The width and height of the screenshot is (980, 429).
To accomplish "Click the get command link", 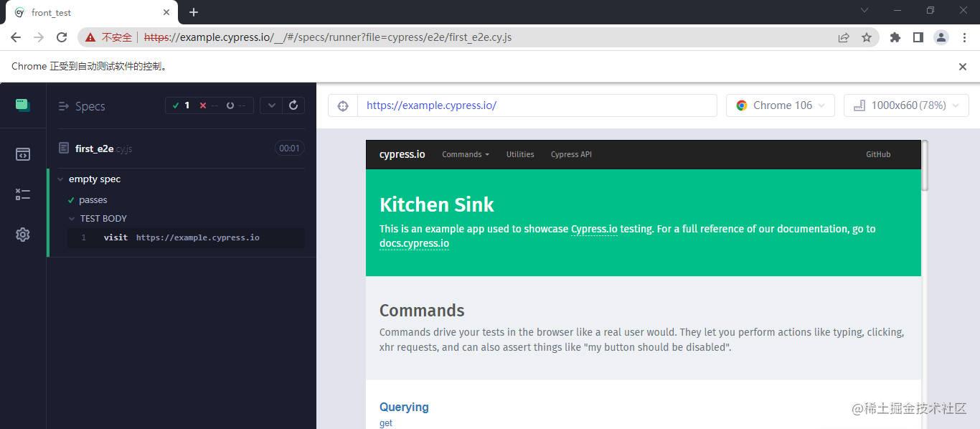I will (386, 423).
